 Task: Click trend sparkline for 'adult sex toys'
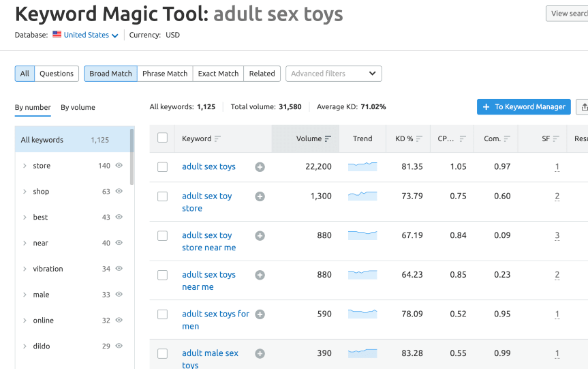click(362, 166)
